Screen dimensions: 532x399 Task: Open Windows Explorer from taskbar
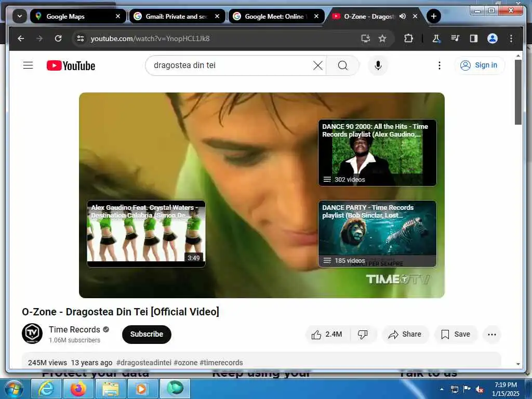coord(111,389)
